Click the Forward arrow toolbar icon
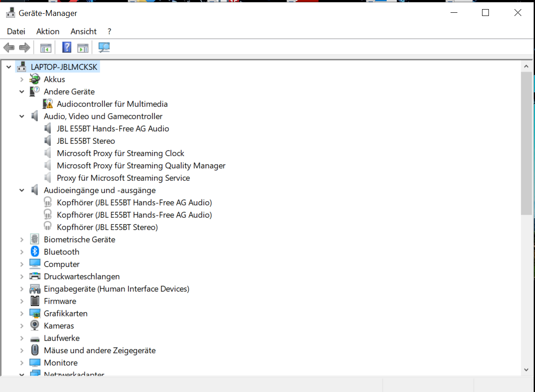Image resolution: width=535 pixels, height=392 pixels. point(25,47)
